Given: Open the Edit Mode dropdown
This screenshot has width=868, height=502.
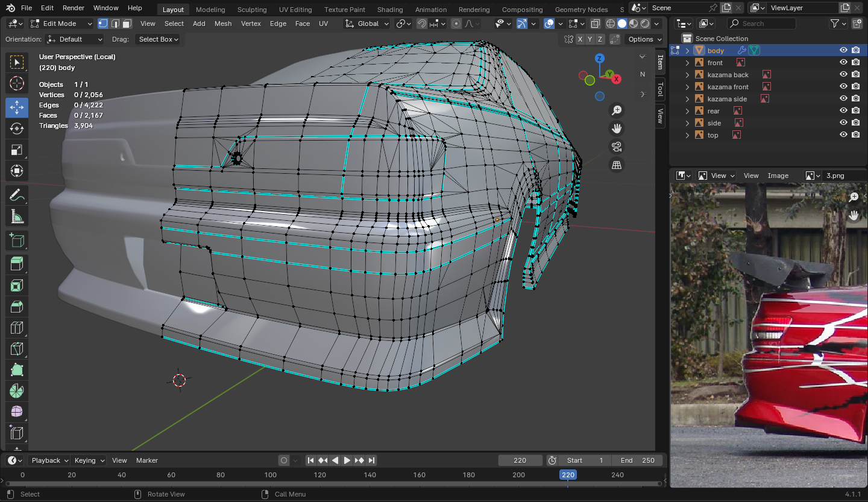Looking at the screenshot, I should [x=61, y=24].
